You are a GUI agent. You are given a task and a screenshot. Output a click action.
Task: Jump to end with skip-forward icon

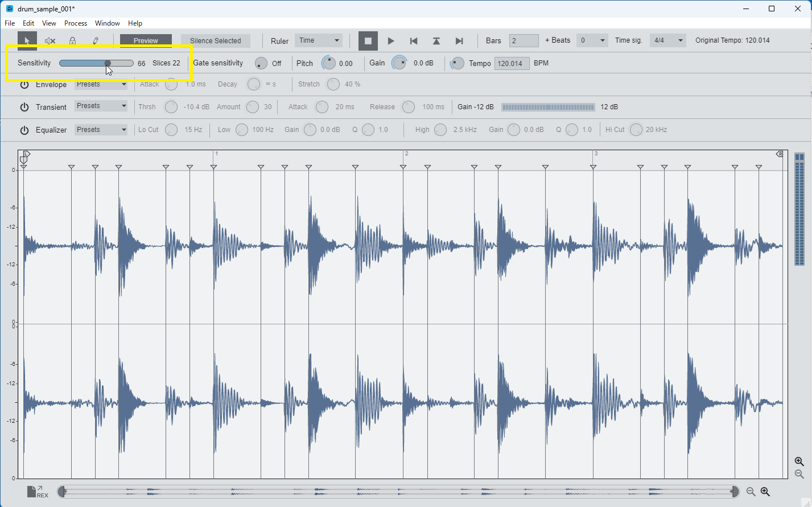[x=459, y=41]
